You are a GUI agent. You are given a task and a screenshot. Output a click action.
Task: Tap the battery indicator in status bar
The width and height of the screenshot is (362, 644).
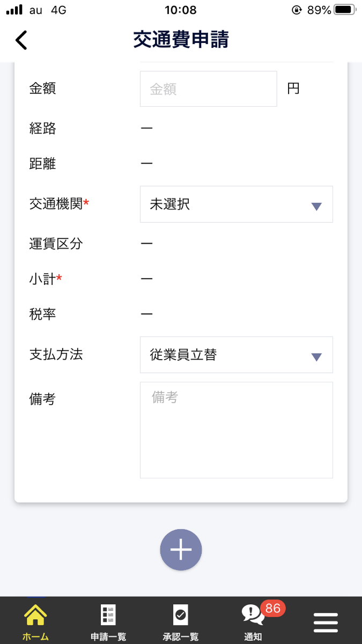click(344, 10)
